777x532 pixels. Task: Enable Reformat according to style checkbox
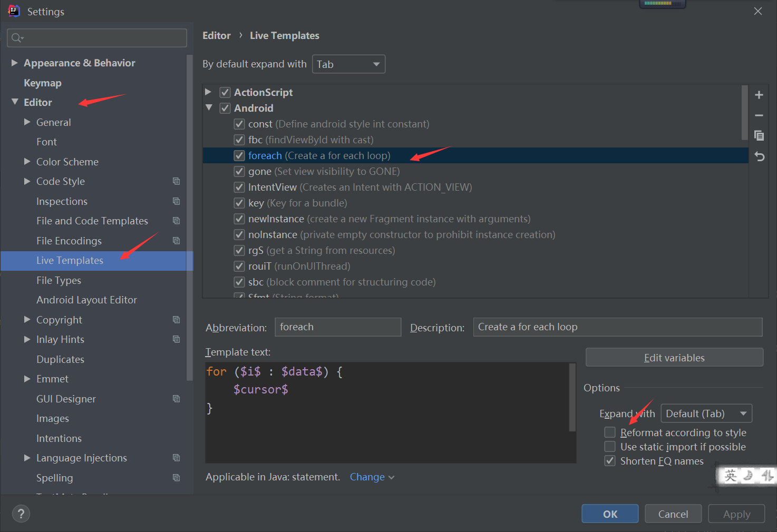pyautogui.click(x=610, y=432)
